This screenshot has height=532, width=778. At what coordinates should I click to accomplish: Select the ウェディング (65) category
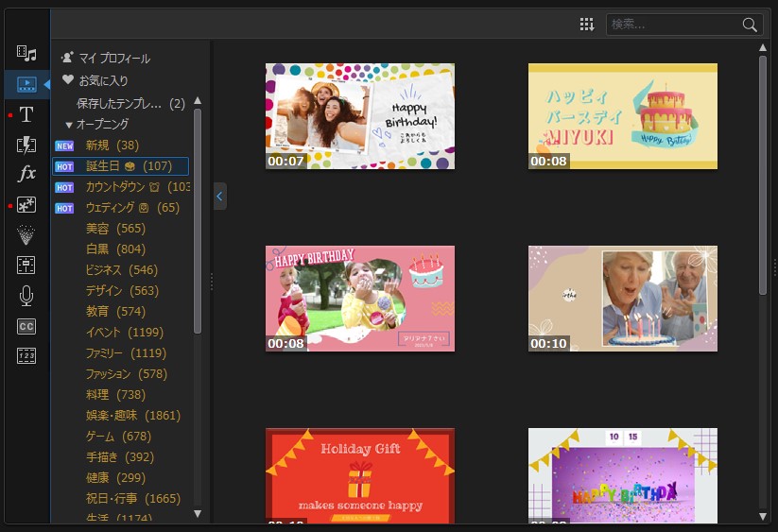pyautogui.click(x=132, y=207)
